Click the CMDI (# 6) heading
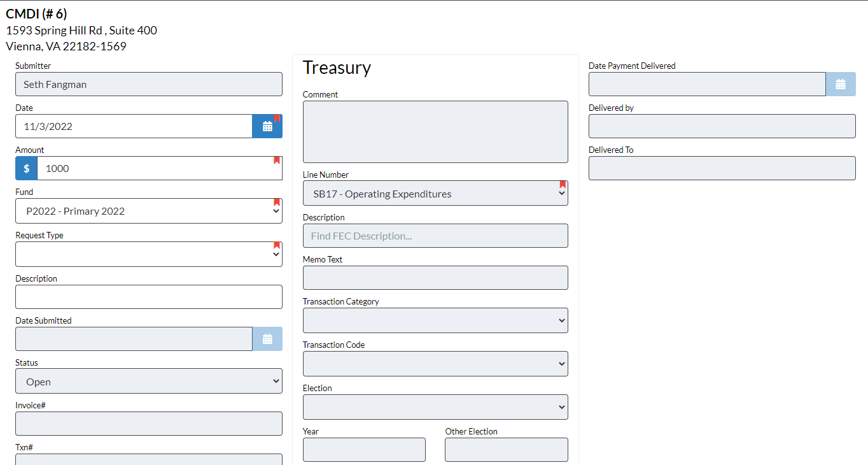The width and height of the screenshot is (868, 465). pyautogui.click(x=36, y=14)
